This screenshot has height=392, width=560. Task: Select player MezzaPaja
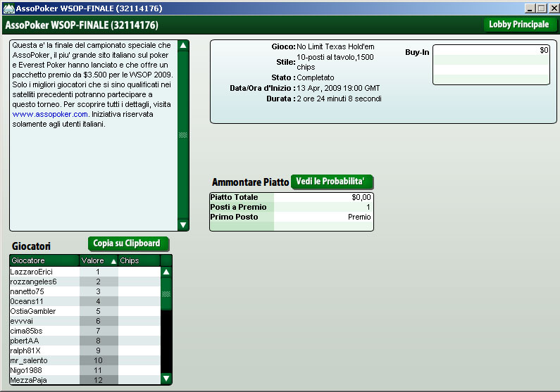click(85, 380)
